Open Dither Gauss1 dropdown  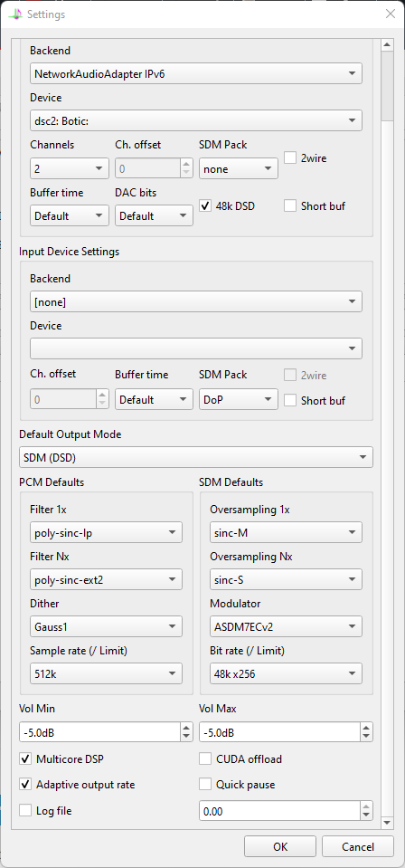106,626
